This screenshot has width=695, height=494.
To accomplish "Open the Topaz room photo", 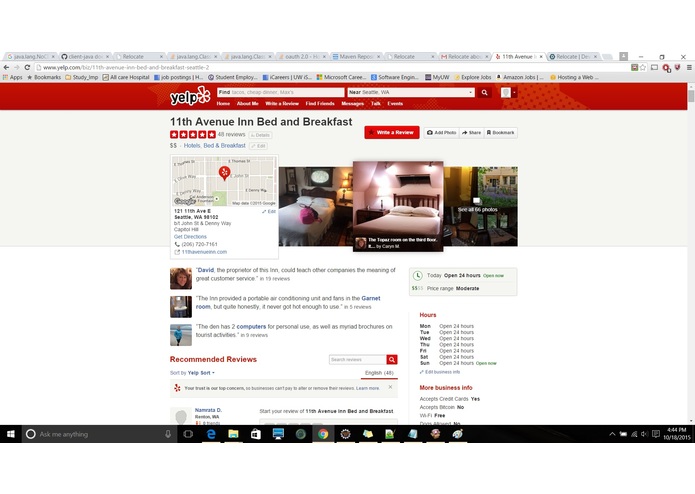I will tap(398, 206).
